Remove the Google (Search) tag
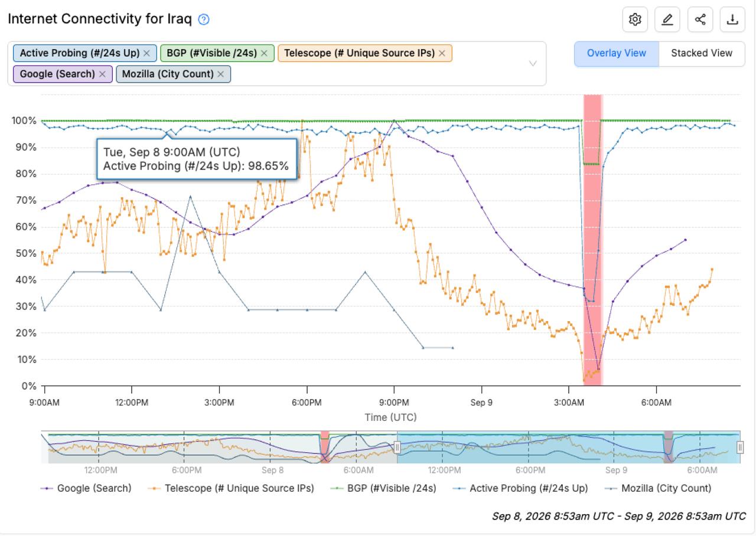The height and width of the screenshot is (536, 756). [x=102, y=74]
